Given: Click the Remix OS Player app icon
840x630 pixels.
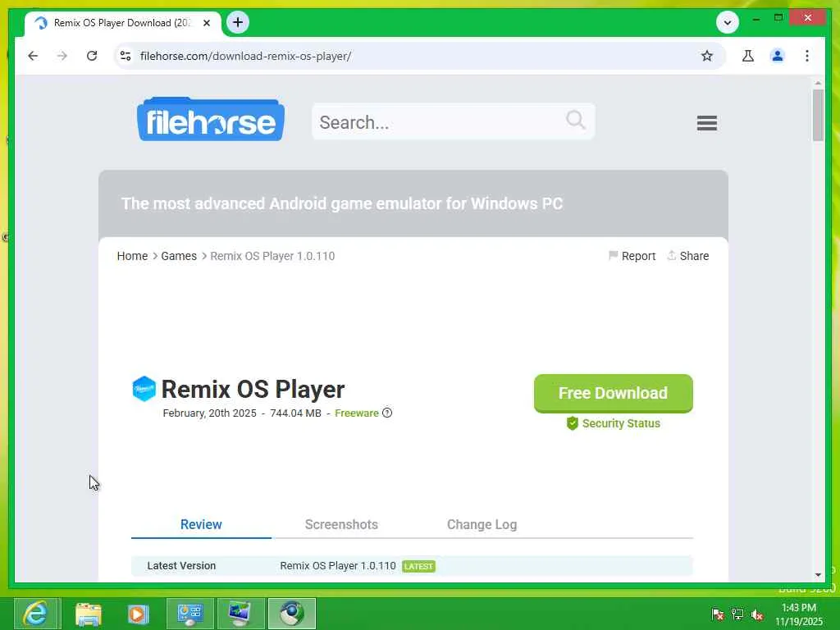Looking at the screenshot, I should pos(144,389).
